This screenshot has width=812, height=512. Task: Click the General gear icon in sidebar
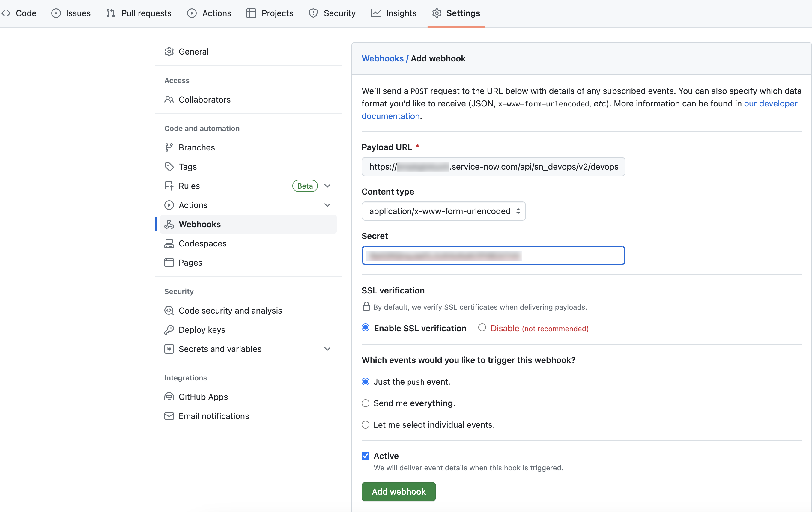[x=169, y=52]
